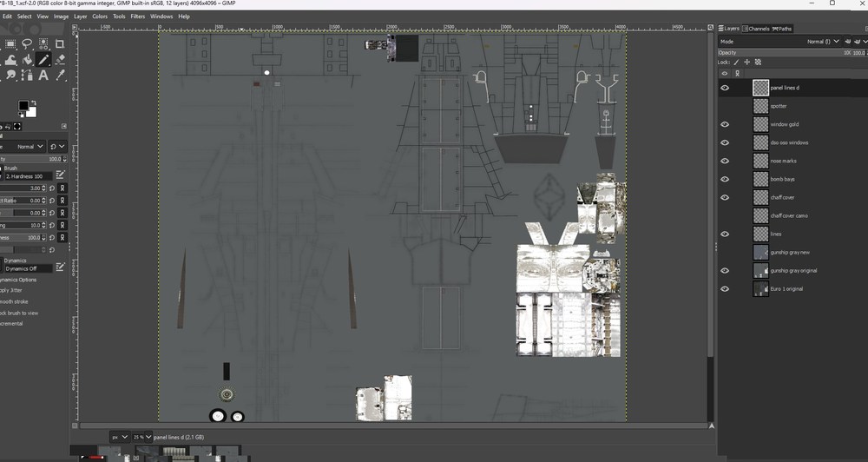Select the Crop tool
Screen dimensions: 868x462
(x=59, y=43)
